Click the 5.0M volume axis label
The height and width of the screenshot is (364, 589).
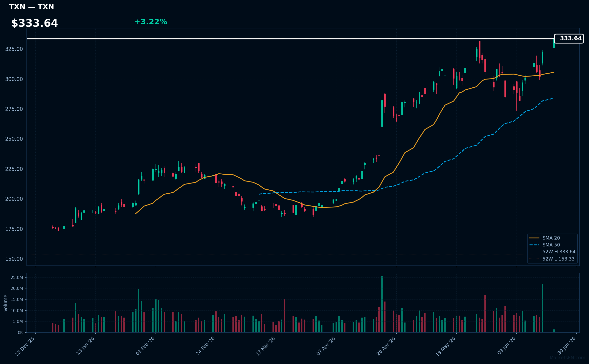point(18,322)
